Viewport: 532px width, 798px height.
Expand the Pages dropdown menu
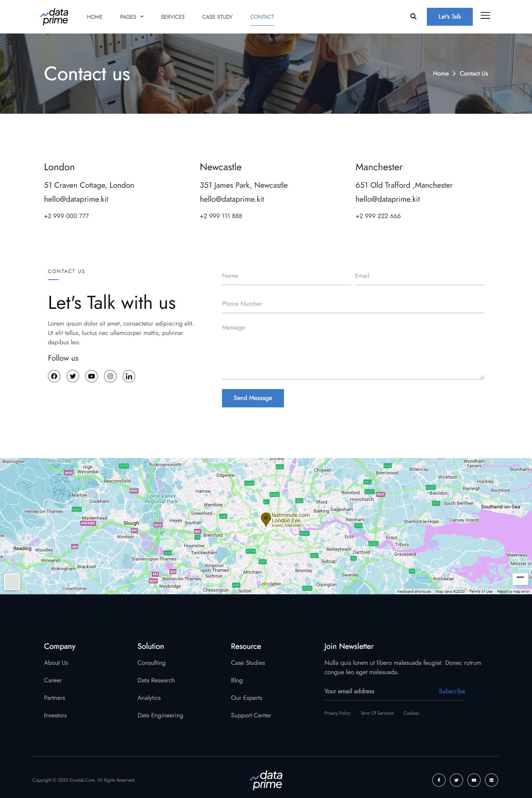(x=132, y=17)
